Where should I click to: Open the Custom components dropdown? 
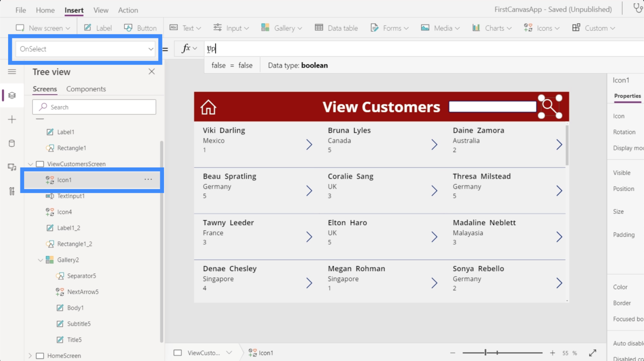tap(593, 28)
